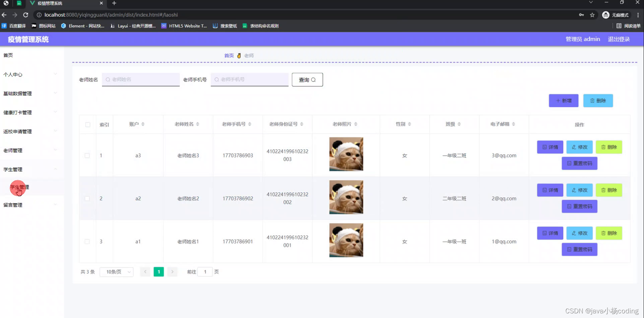Focus the 老师姓名 search field

click(141, 79)
